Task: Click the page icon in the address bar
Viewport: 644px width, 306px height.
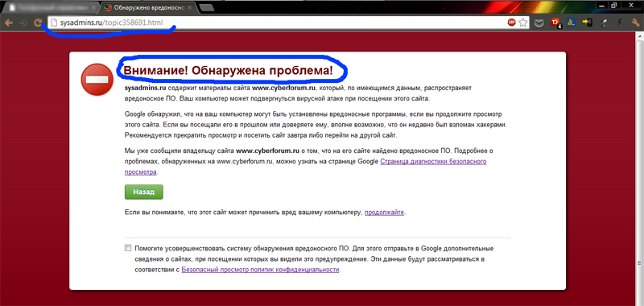Action: click(54, 23)
